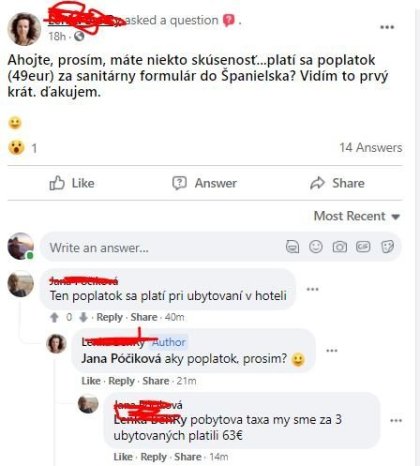Screen dimensions: 420x466
Task: Open the post author's profile picture
Action: [x=24, y=29]
